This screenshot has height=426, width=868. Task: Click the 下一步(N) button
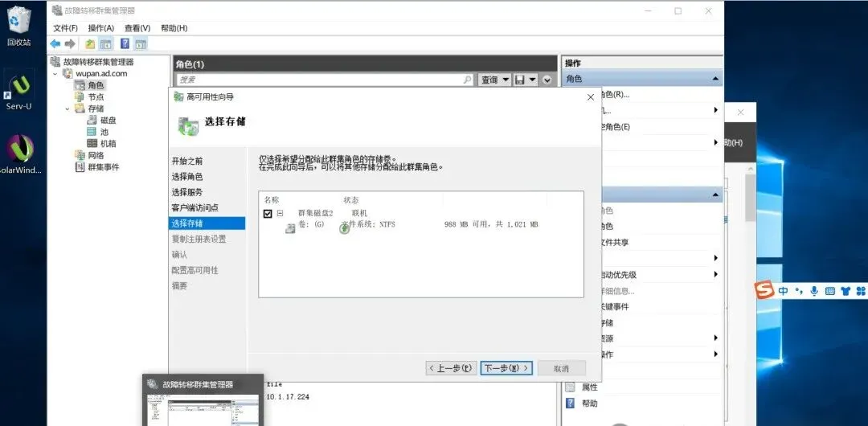pos(506,368)
